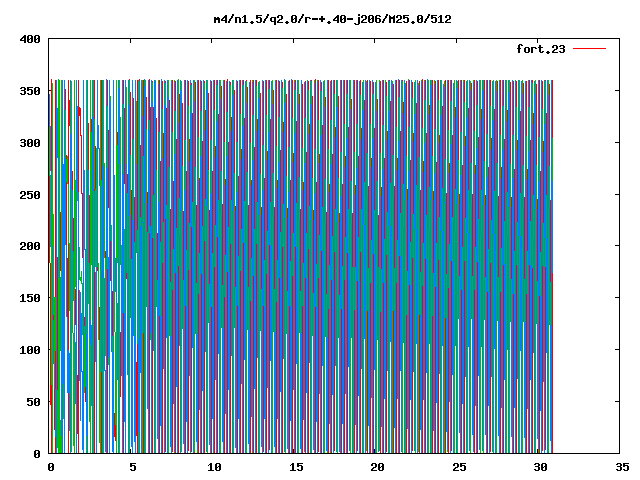
Task: Click x-axis label 0
Action: click(x=51, y=467)
